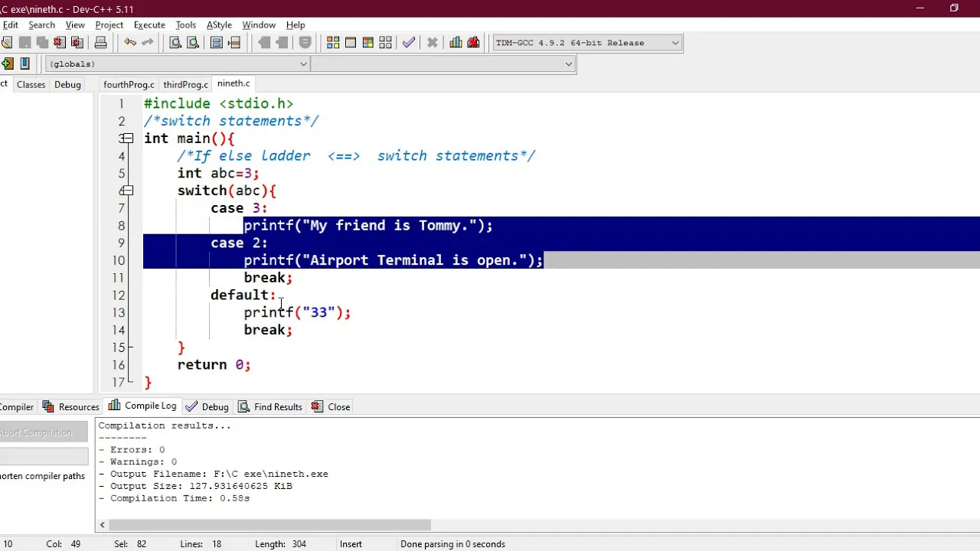Switch to the Classes side panel tab
This screenshot has height=551, width=980.
tap(31, 84)
